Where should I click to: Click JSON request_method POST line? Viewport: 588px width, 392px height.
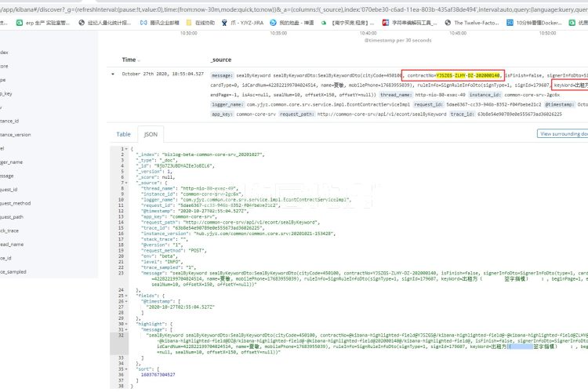174,251
